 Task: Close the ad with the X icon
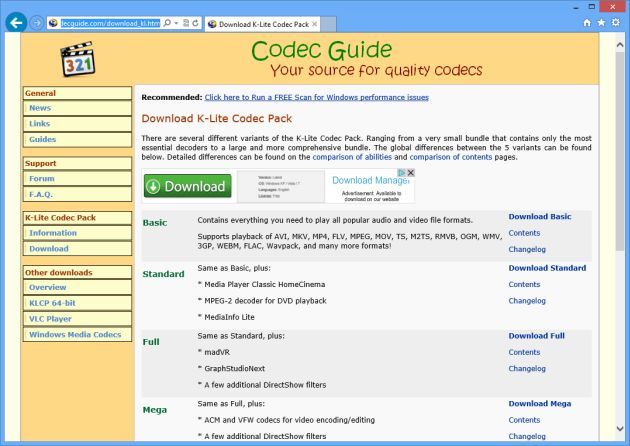[x=411, y=173]
